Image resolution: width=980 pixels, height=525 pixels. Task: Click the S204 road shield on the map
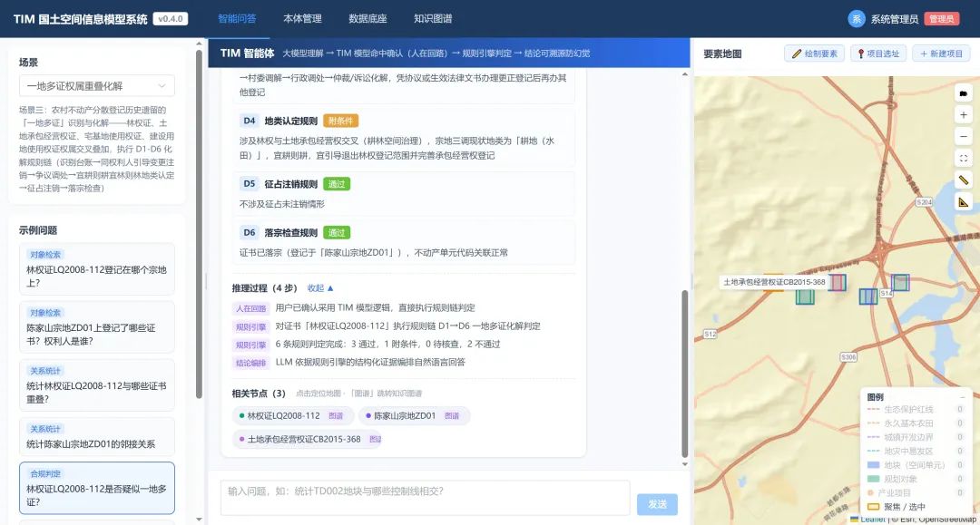pos(924,202)
